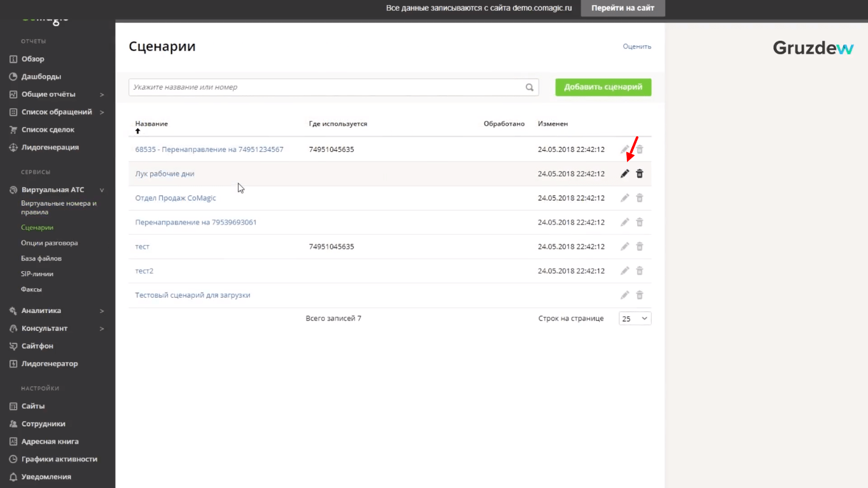Open Виртуальные номера и правила
Image resolution: width=868 pixels, height=488 pixels.
point(59,208)
